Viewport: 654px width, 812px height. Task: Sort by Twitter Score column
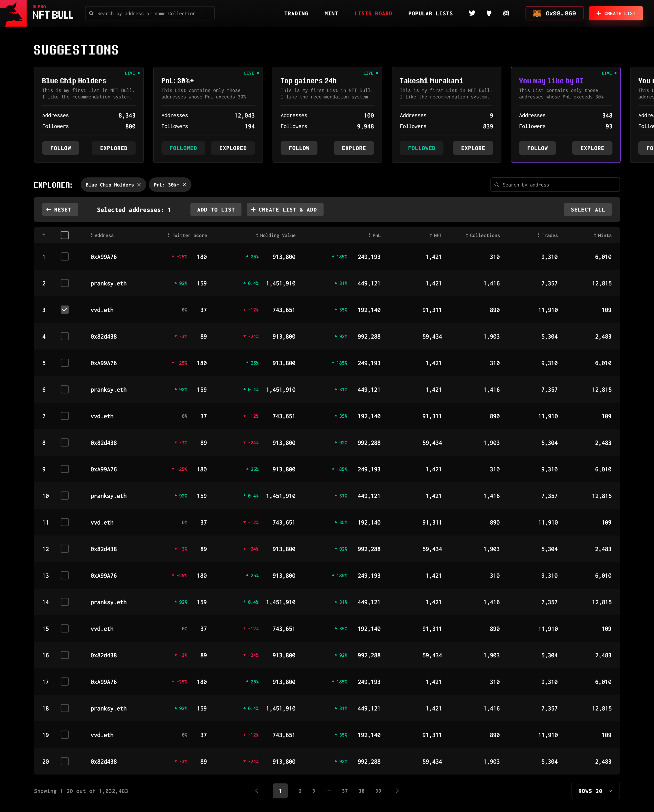point(187,235)
